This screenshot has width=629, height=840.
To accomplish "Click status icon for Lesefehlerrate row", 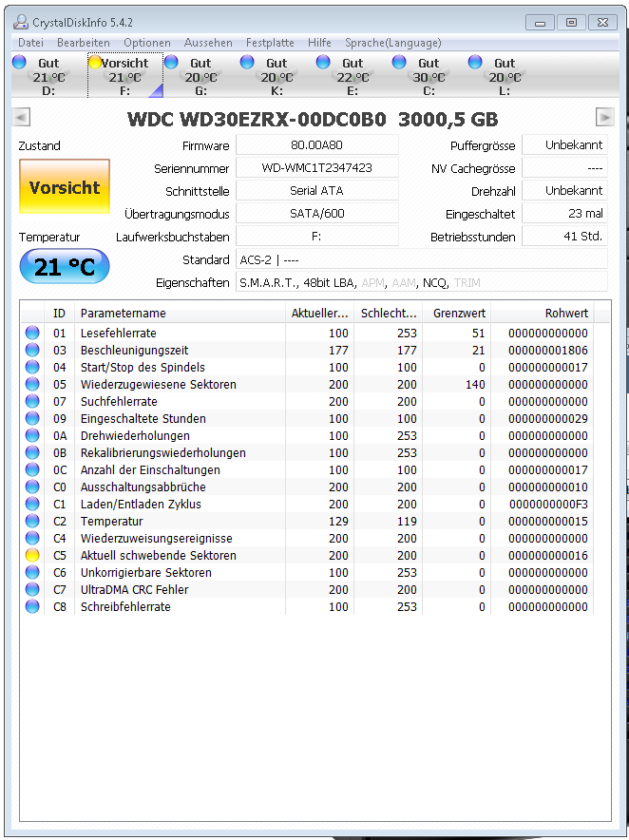I will [x=32, y=333].
